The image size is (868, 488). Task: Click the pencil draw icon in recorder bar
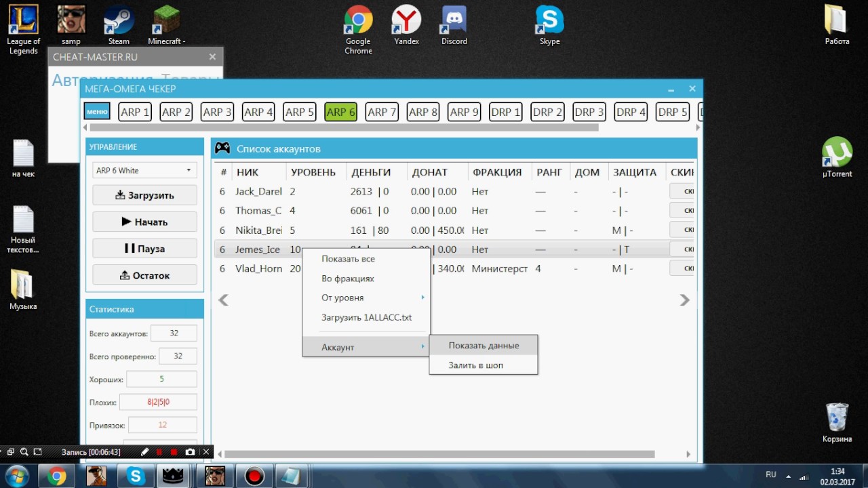pyautogui.click(x=144, y=452)
